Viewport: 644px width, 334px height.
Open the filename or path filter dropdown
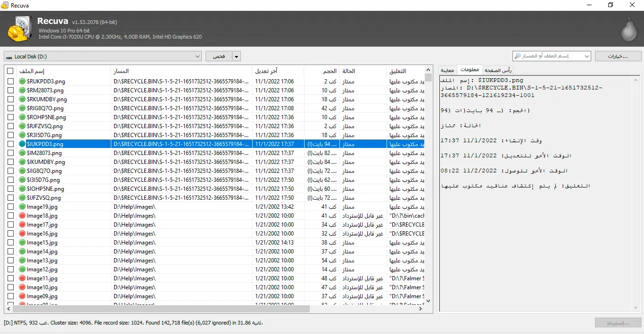pos(586,56)
